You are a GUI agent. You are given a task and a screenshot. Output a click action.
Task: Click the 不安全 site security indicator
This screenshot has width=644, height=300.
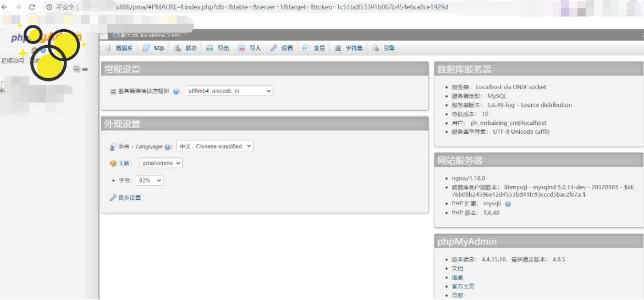pos(60,7)
